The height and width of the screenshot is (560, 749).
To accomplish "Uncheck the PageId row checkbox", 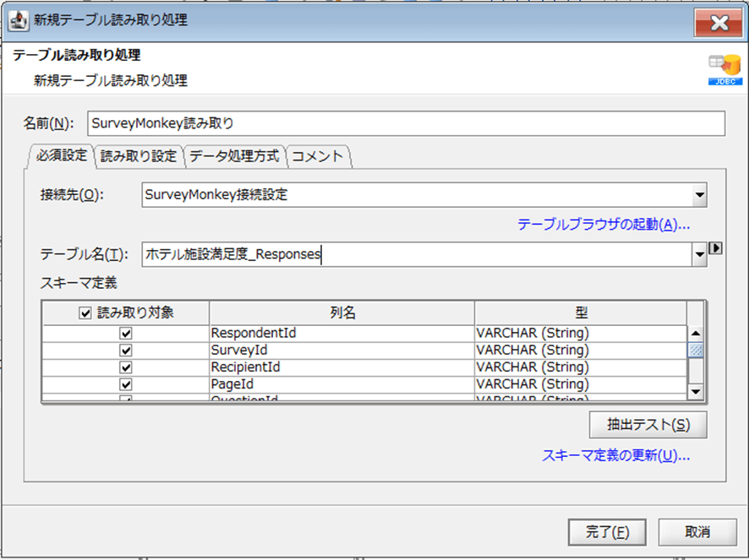I will 126,384.
